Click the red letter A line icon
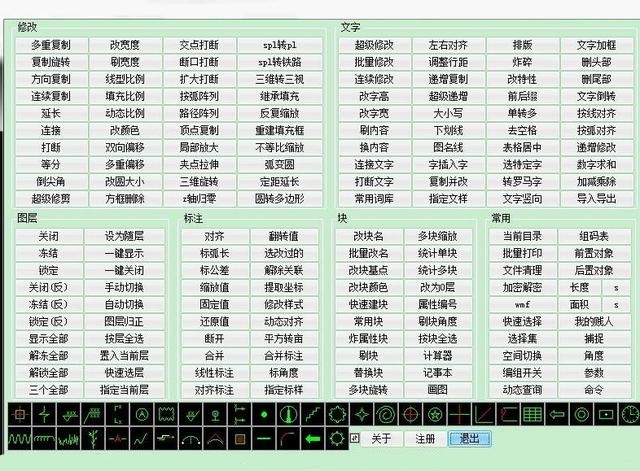Screen dimensions: 640x471 (118, 439)
